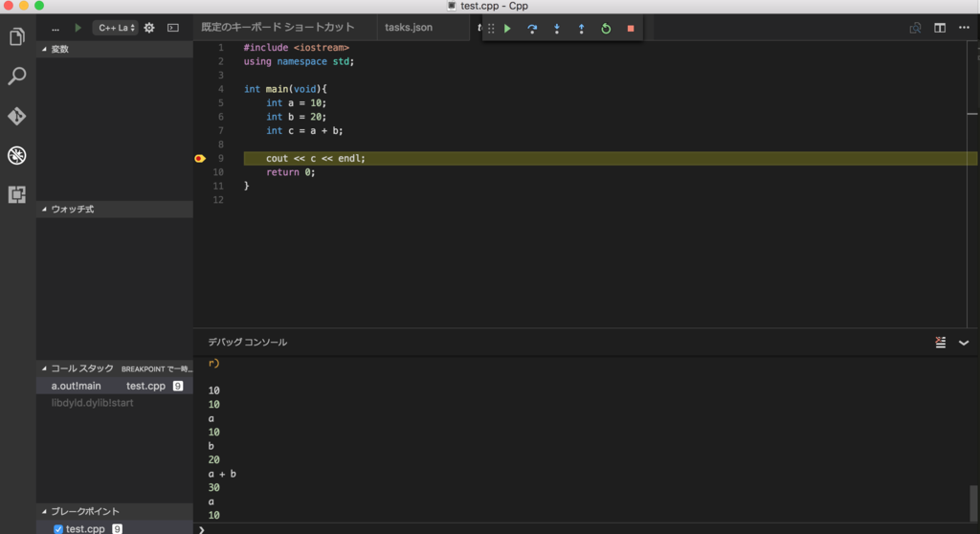
Task: Open the editor's more actions ellipsis
Action: pos(965,28)
